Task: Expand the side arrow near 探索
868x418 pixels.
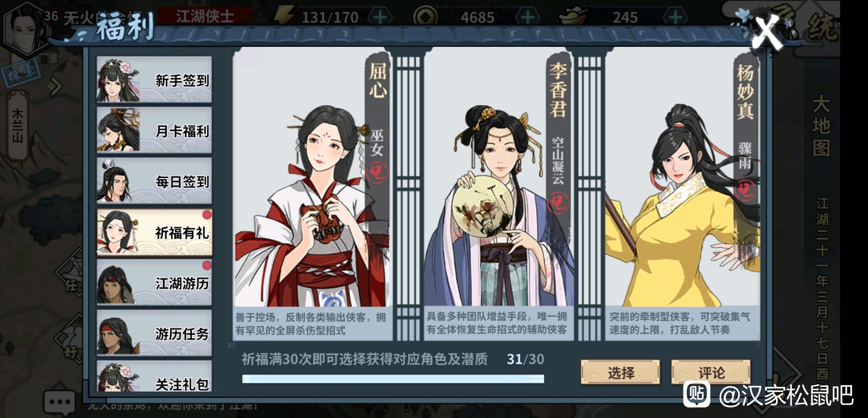Action: [x=56, y=87]
